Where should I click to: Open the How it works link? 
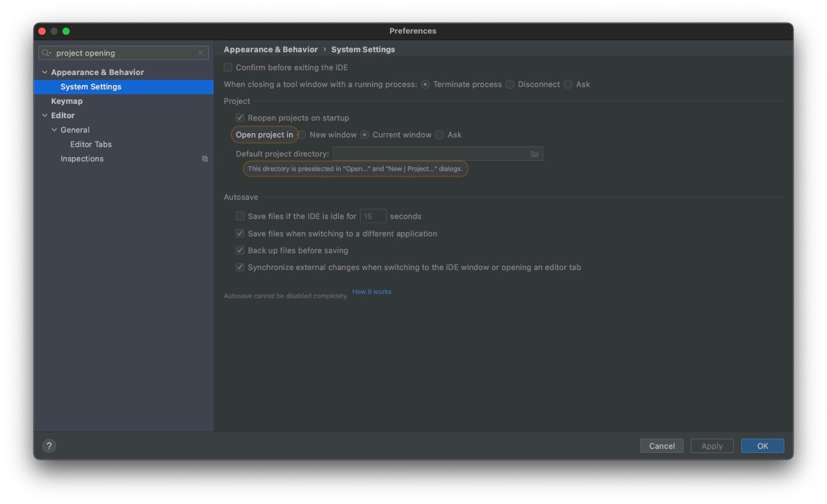tap(372, 292)
